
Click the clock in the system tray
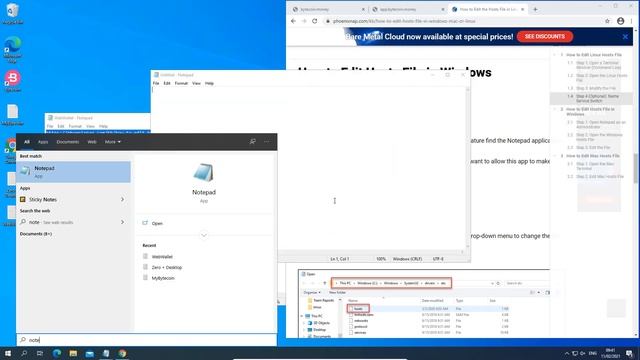click(x=610, y=353)
